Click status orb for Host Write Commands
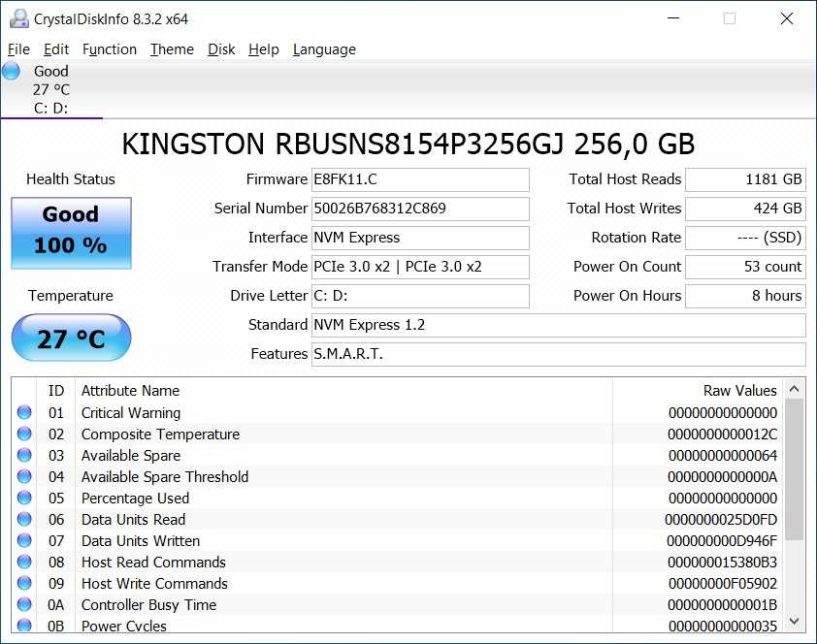 24,584
